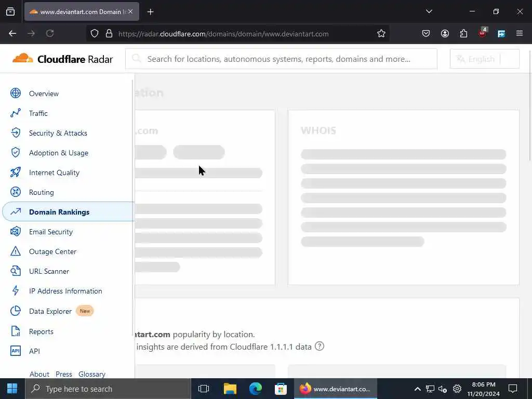This screenshot has height=399, width=532.
Task: Select the IP Address Information lightning icon
Action: 15,291
